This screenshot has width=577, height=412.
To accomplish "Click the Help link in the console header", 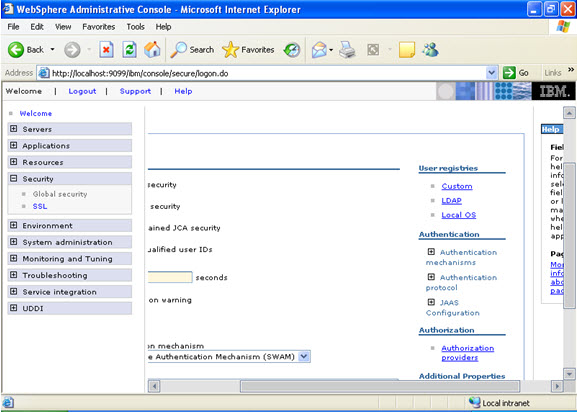I will (183, 91).
